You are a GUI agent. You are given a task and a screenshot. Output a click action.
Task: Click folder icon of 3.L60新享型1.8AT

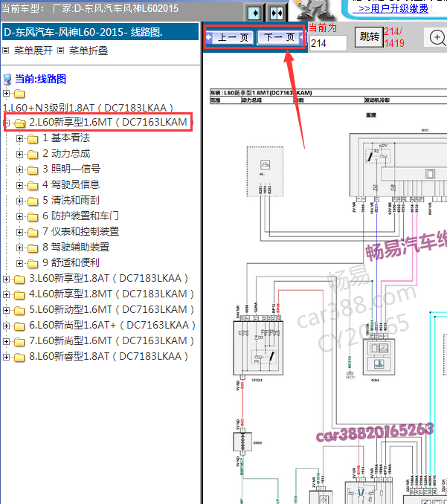19,280
